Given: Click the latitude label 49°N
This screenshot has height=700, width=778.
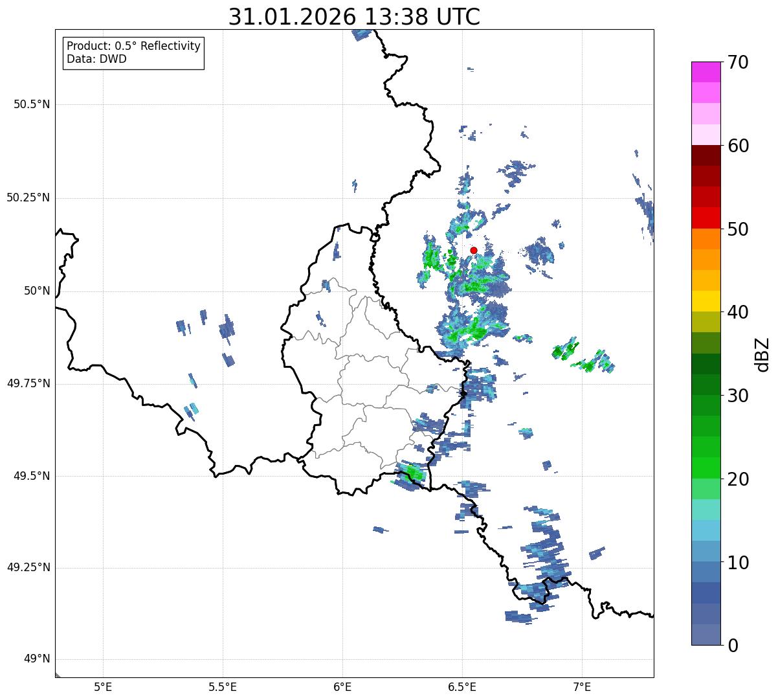Looking at the screenshot, I should tap(37, 659).
